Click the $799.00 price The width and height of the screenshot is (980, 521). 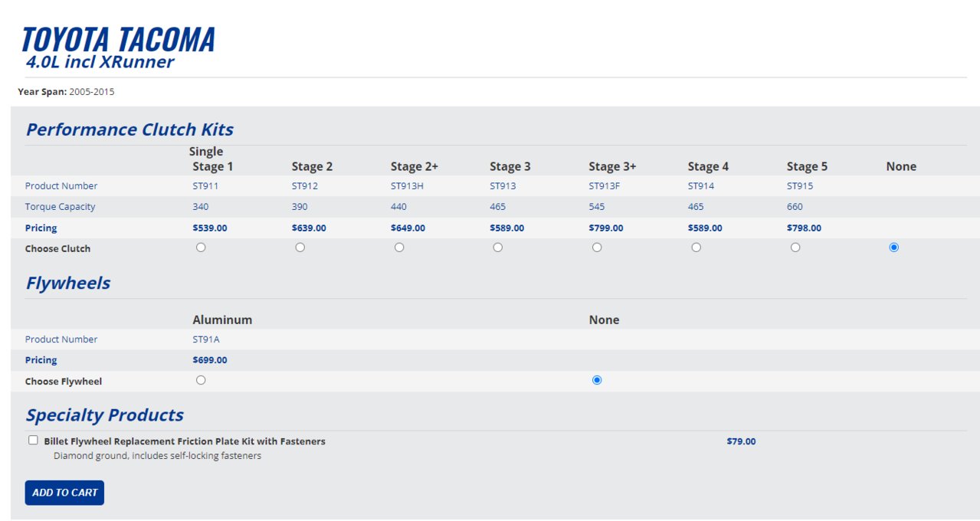606,228
